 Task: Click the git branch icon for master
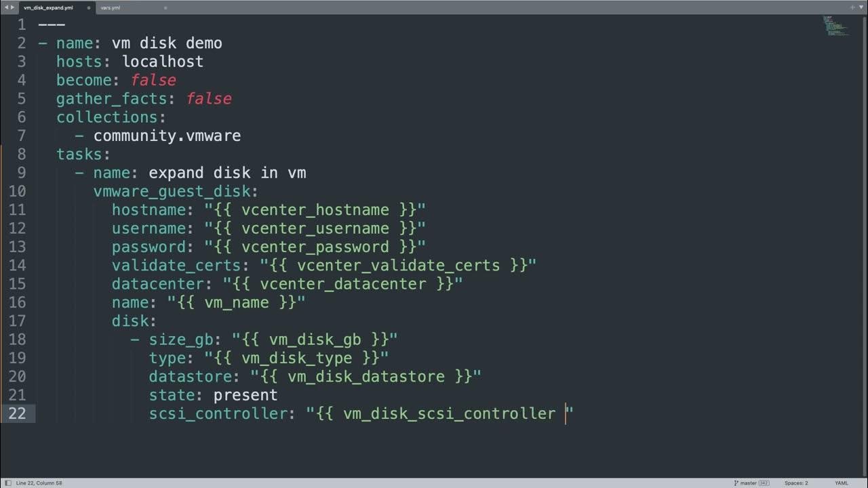[736, 483]
